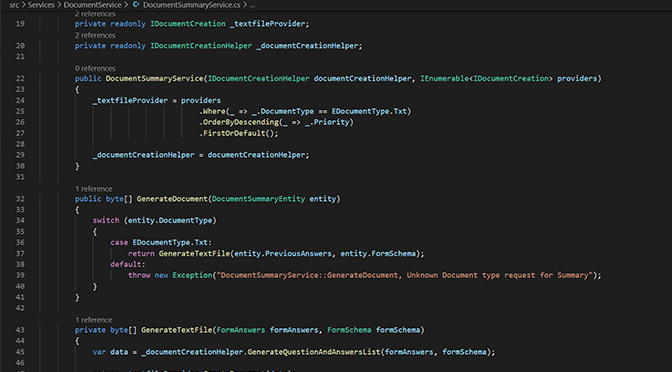
Task: Click GenerateTextFile declaration on line 43
Action: click(177, 330)
